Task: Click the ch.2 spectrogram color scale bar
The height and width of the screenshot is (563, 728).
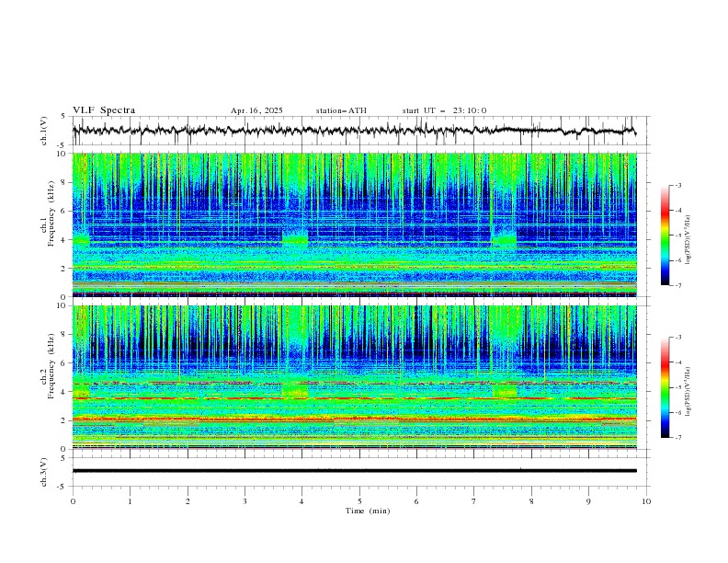Action: (x=665, y=387)
